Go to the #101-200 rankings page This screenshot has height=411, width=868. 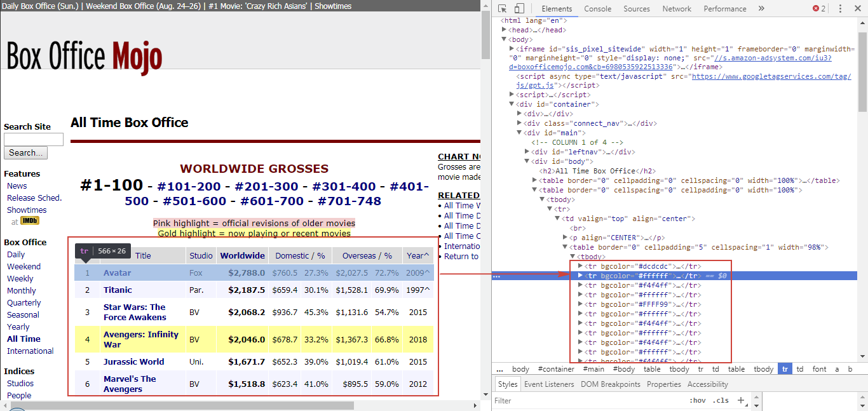tap(189, 186)
